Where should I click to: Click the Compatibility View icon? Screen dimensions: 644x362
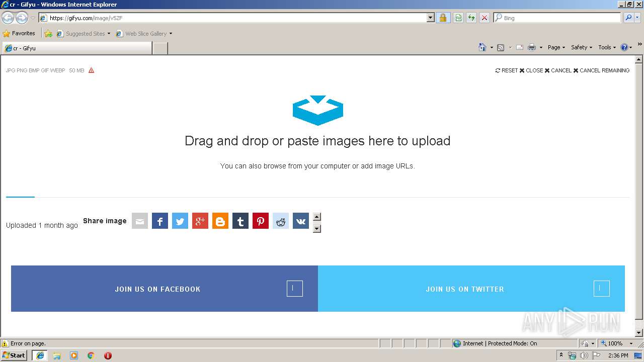click(x=458, y=18)
